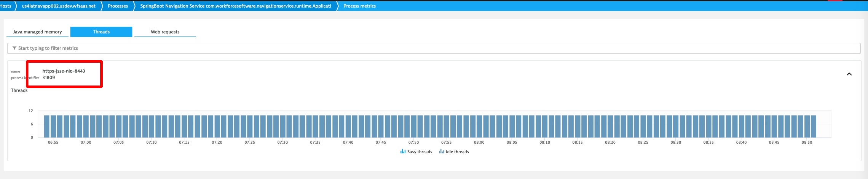Toggle Busy threads series label in legend
Viewport: 868px width, 179px height.
pos(420,152)
